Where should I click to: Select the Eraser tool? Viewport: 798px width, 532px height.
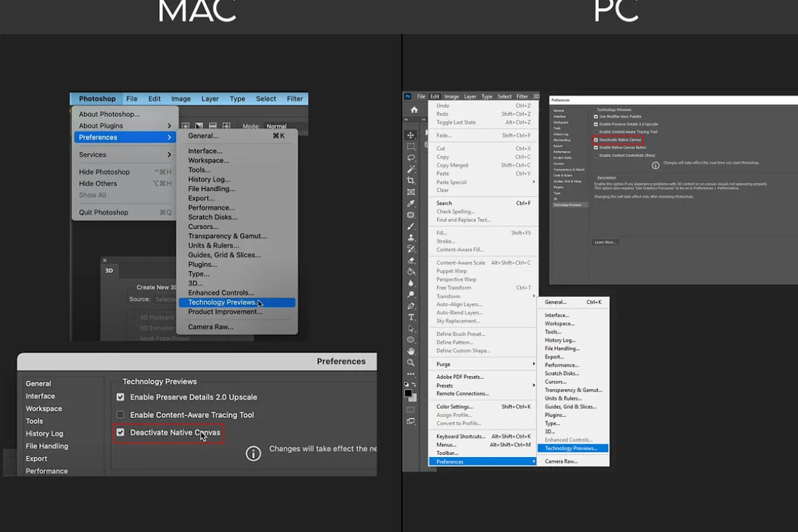tap(411, 260)
